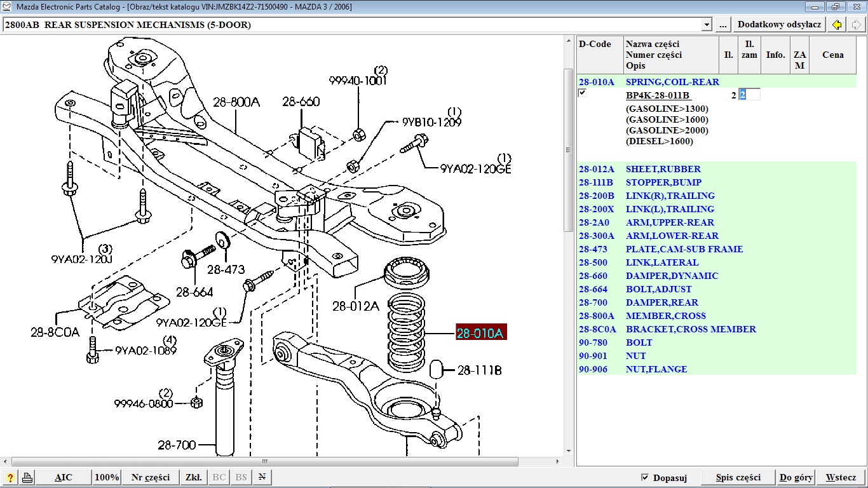Click the highlighted 28-010A diagram label
The height and width of the screenshot is (488, 868).
click(480, 333)
